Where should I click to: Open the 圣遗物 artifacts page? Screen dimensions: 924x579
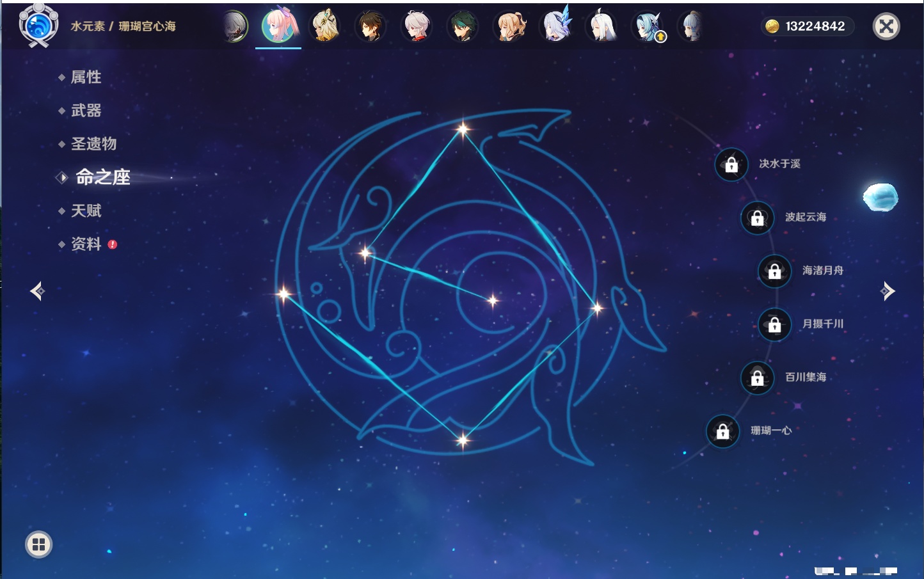pos(93,144)
